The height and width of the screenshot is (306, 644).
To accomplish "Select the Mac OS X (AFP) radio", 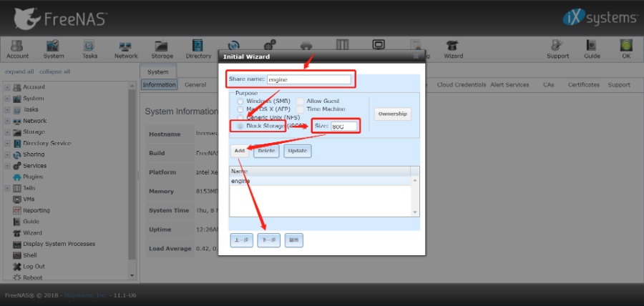I will click(x=240, y=109).
